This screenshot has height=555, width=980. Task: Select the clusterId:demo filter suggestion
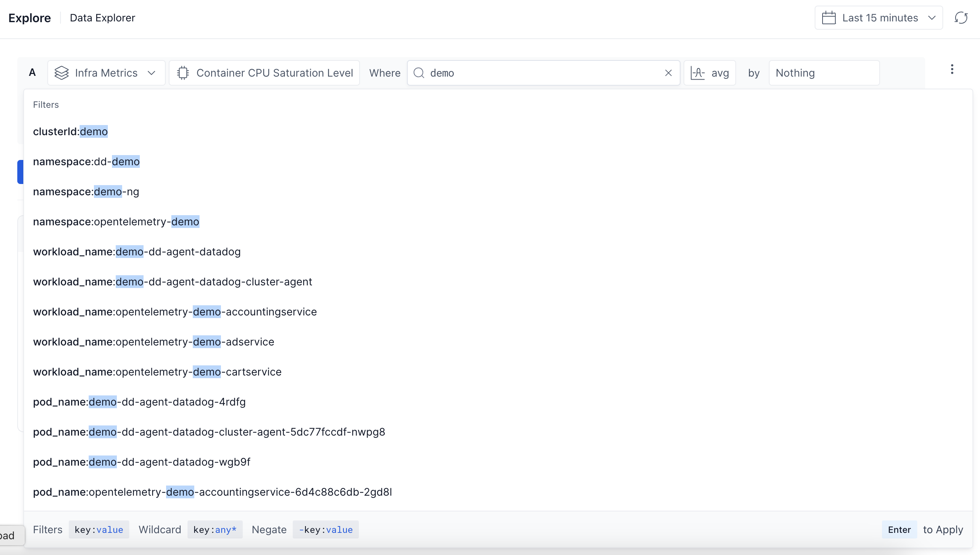[71, 131]
